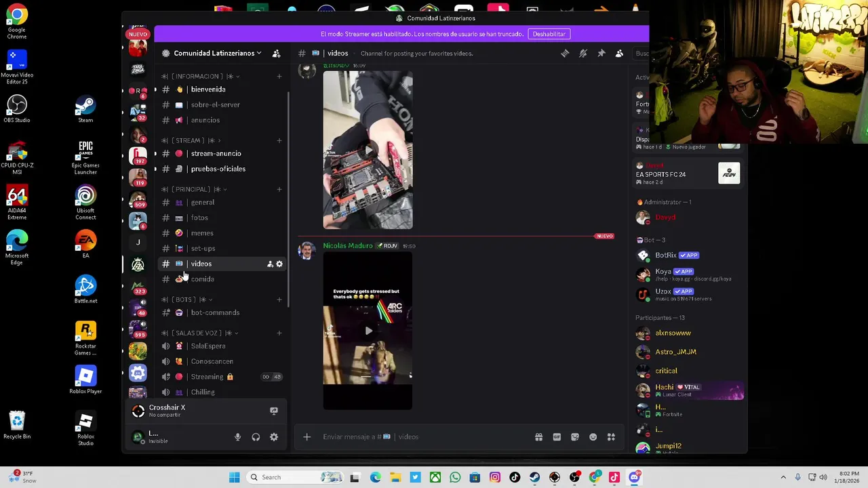868x488 pixels.
Task: Collapse the STREAM category
Action: pyautogui.click(x=191, y=140)
